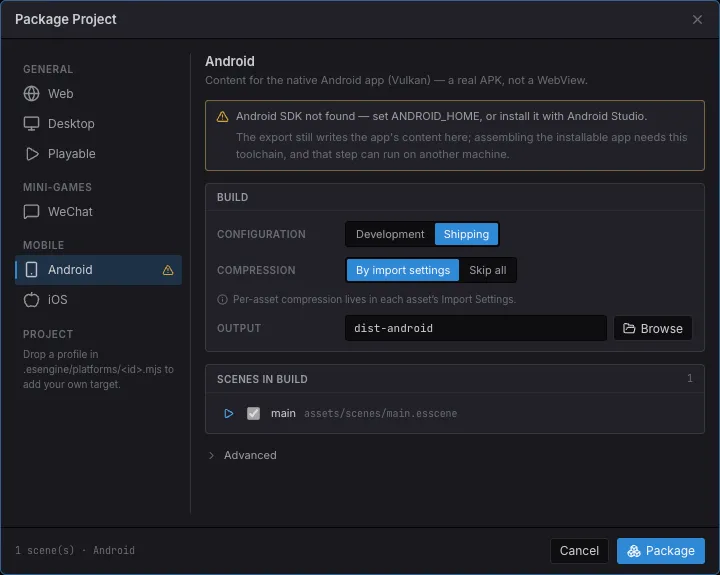Screen dimensions: 720x575
Task: Click the Cancel button
Action: coord(579,551)
